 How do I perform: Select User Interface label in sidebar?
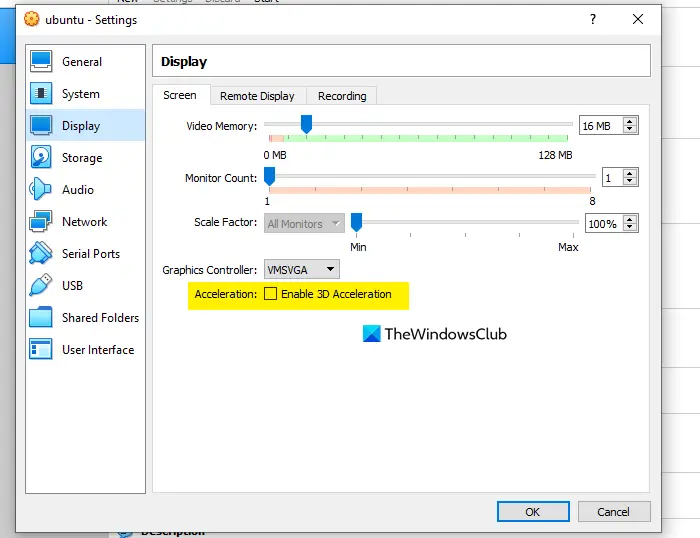pos(98,350)
